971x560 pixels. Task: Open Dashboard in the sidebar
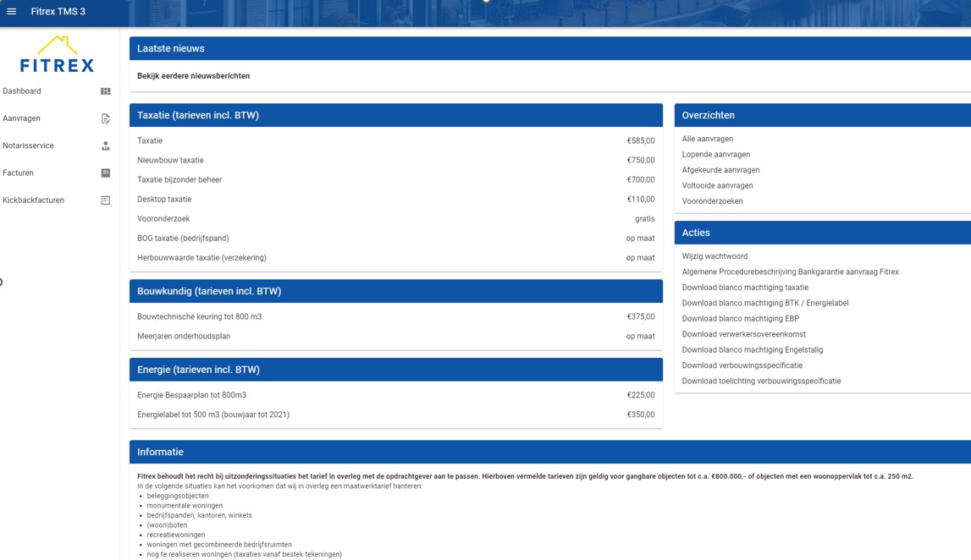[x=22, y=91]
